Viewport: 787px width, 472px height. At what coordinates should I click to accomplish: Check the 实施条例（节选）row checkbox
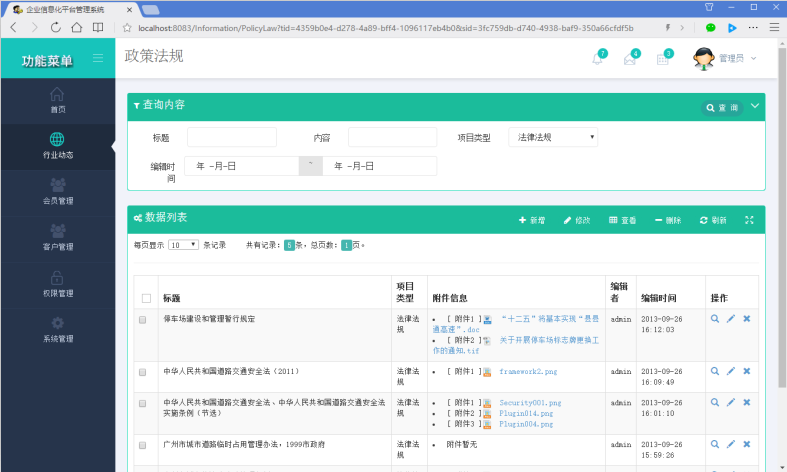pos(143,403)
